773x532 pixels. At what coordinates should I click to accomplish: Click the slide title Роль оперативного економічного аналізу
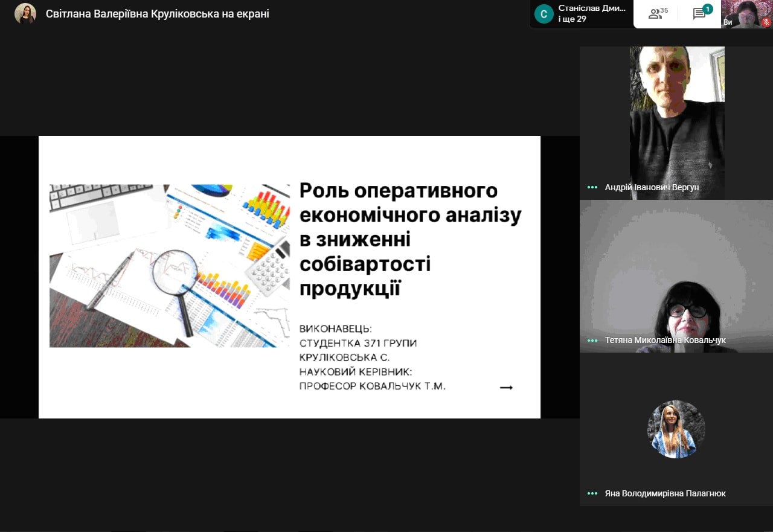(411, 240)
